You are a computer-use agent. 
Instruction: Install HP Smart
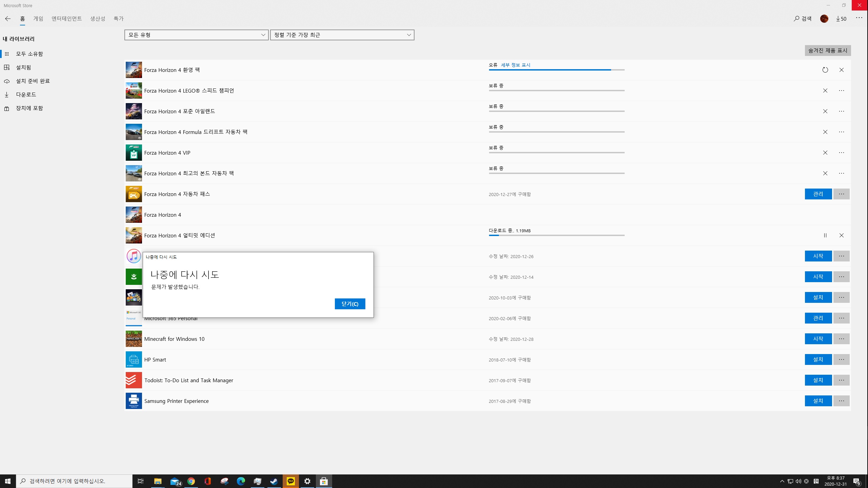pos(818,359)
